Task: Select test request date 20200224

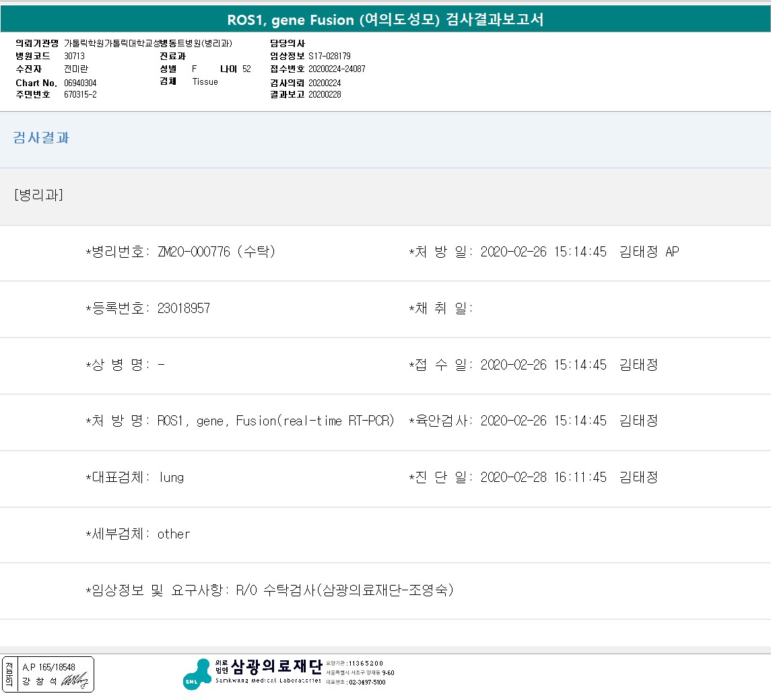Action: tap(325, 83)
